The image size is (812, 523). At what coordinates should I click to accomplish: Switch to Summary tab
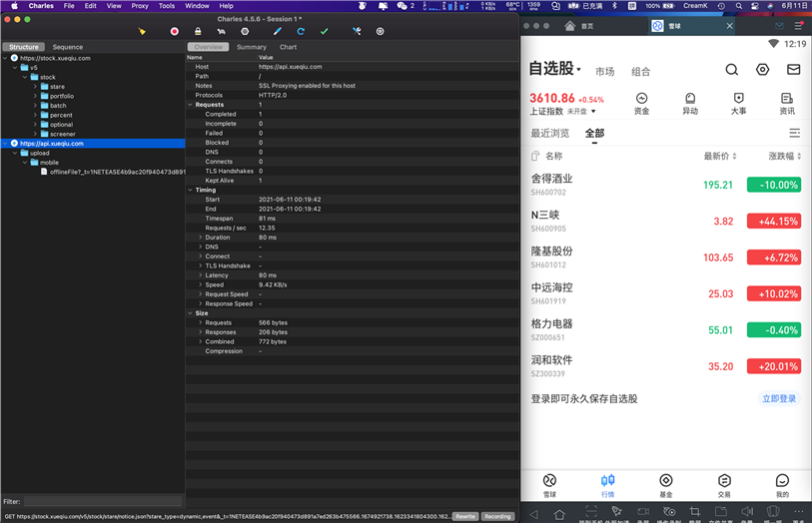pyautogui.click(x=251, y=47)
